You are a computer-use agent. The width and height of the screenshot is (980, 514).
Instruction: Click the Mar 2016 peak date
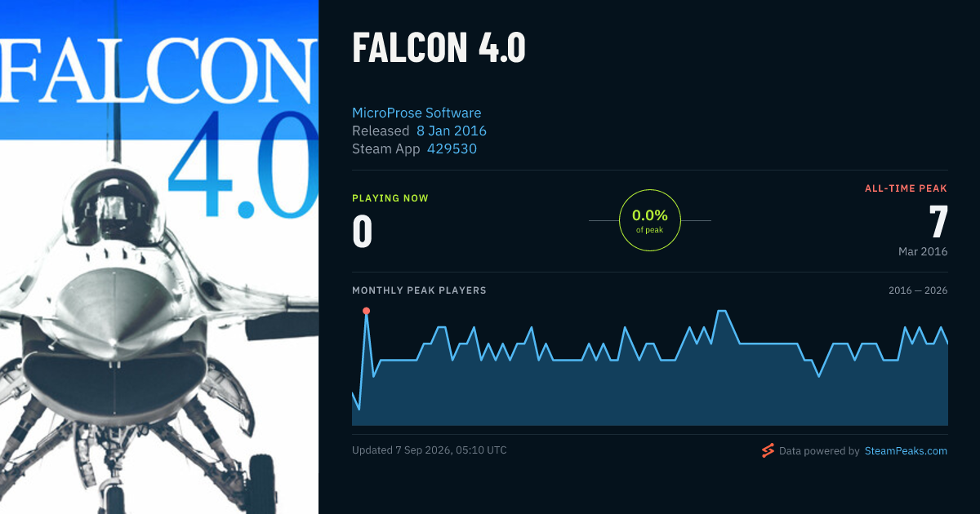coord(923,251)
